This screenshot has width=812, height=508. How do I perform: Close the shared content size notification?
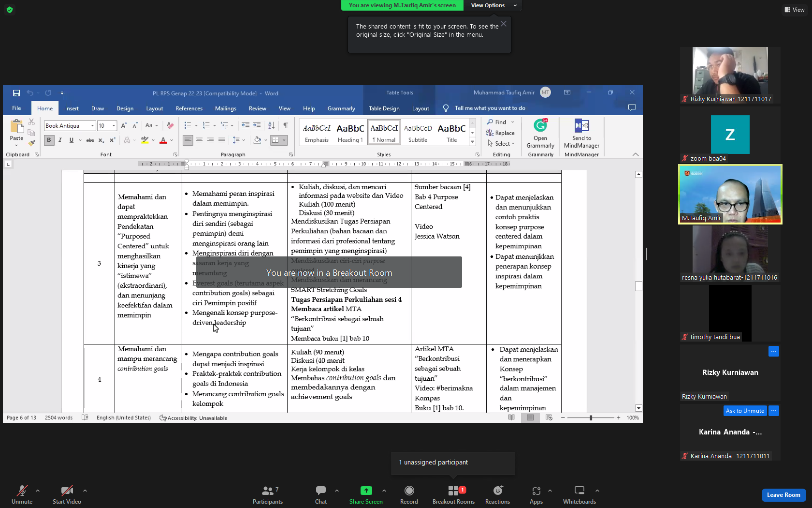point(504,24)
